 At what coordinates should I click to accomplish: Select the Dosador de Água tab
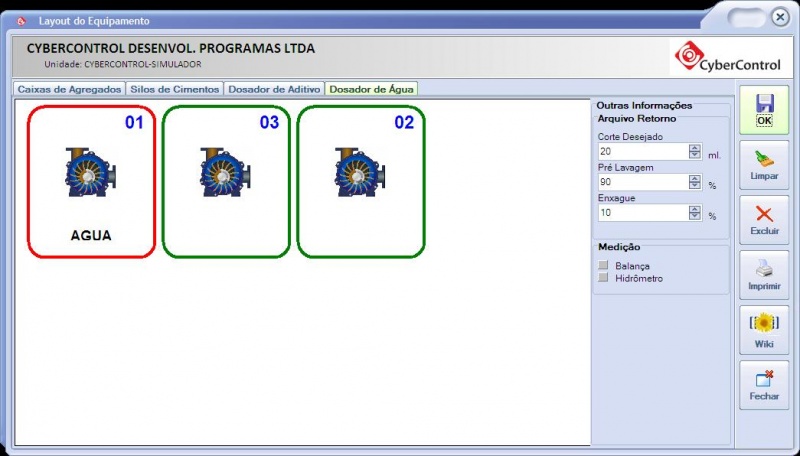pyautogui.click(x=371, y=89)
